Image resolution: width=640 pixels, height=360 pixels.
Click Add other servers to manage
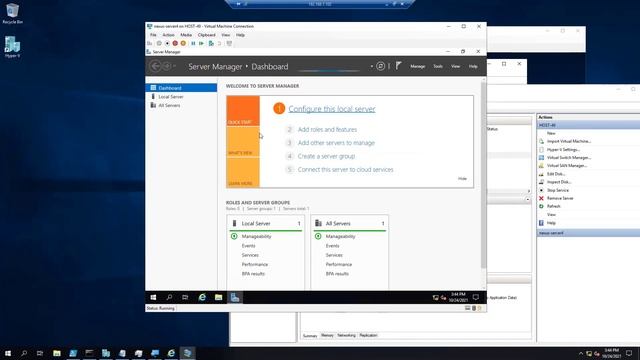(336, 143)
